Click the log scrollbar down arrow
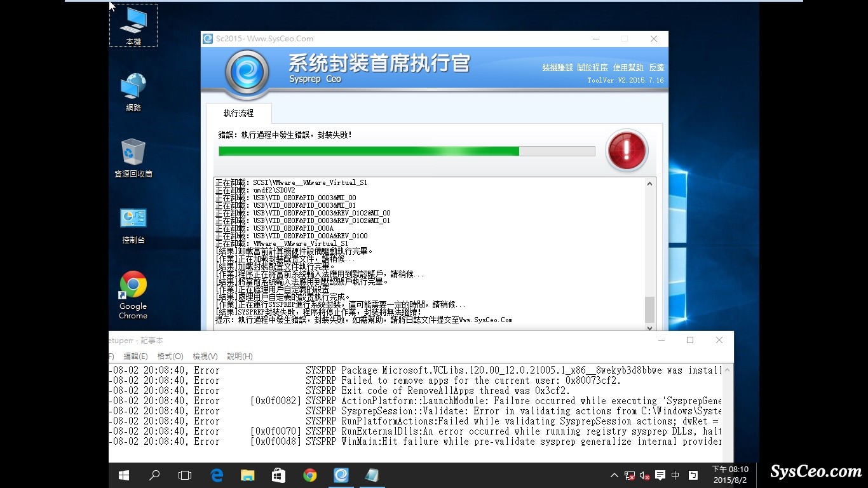The height and width of the screenshot is (488, 868). click(649, 327)
